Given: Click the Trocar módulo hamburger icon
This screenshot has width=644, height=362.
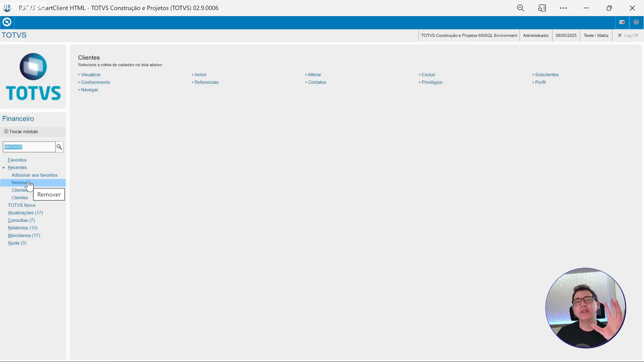Looking at the screenshot, I should tap(6, 131).
